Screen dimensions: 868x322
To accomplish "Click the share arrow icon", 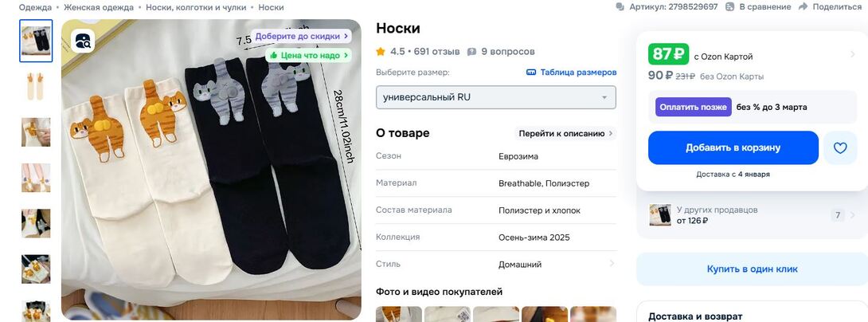I will coord(803,6).
